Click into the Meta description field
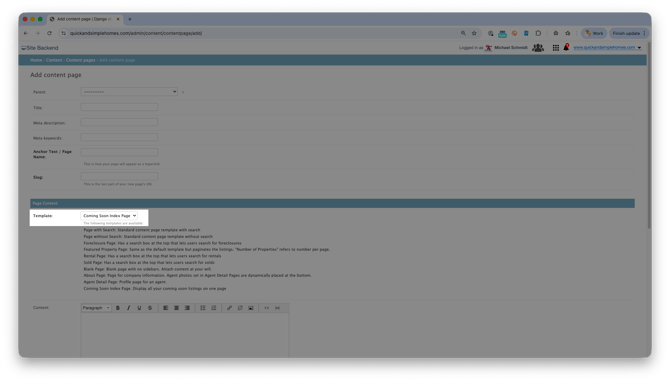Screen dimensions: 670x382 coord(119,122)
